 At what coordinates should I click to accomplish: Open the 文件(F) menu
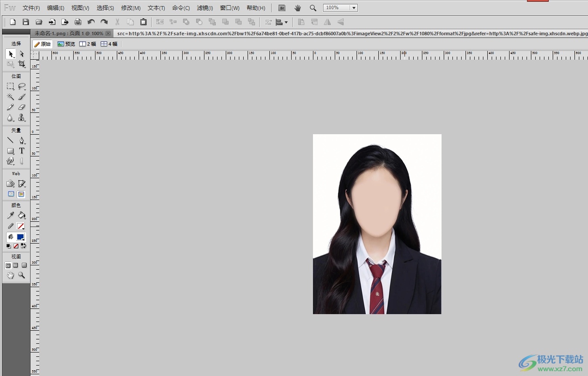31,8
